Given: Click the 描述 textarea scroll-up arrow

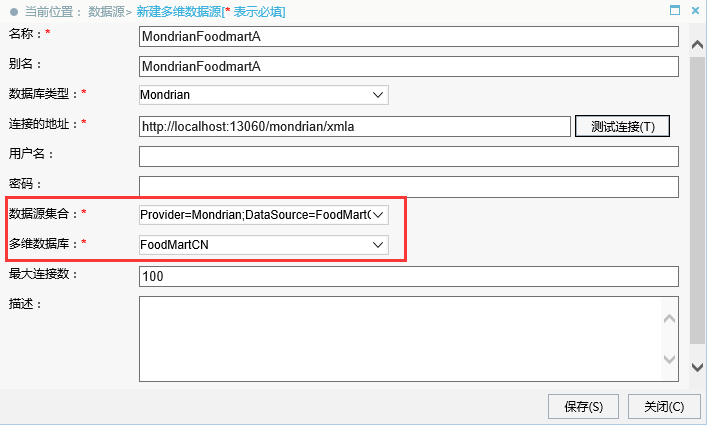Looking at the screenshot, I should (670, 319).
